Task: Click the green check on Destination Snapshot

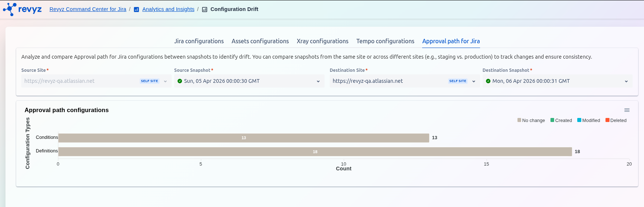Action: click(488, 81)
